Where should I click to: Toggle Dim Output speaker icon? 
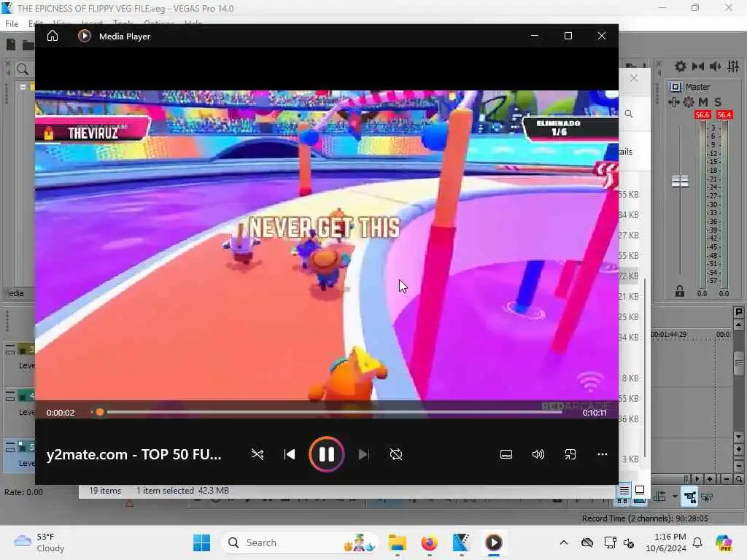click(x=716, y=66)
